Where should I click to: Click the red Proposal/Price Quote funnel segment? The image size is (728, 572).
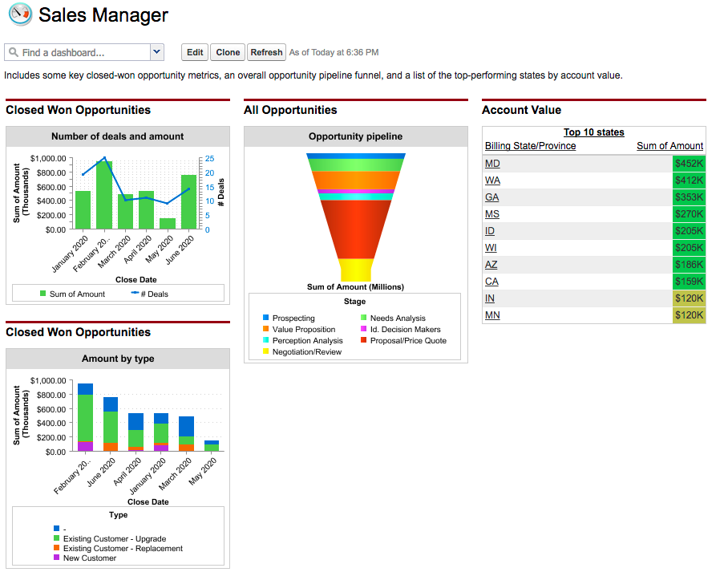(x=356, y=229)
